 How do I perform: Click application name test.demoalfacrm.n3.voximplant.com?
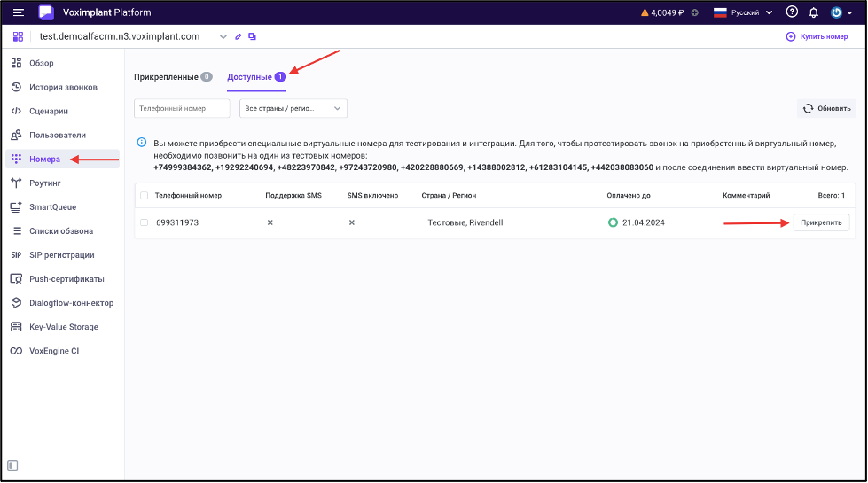(120, 36)
